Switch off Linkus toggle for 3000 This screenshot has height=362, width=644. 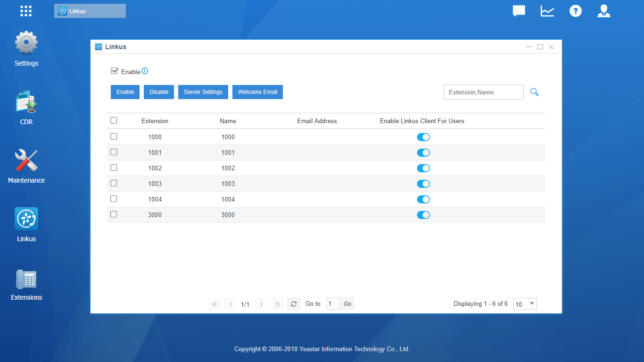[423, 215]
